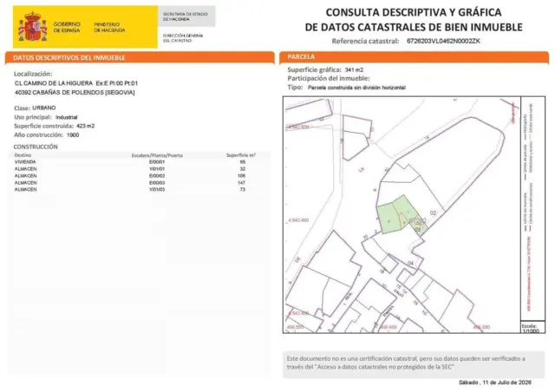Click 'Participación del inmueble:' label
This screenshot has width=555, height=392.
click(x=329, y=78)
